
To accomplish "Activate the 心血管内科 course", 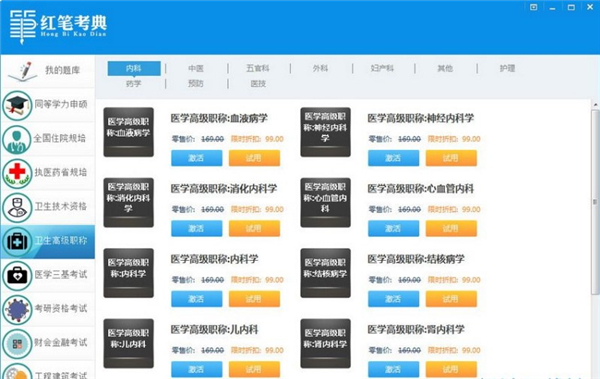I will click(393, 229).
